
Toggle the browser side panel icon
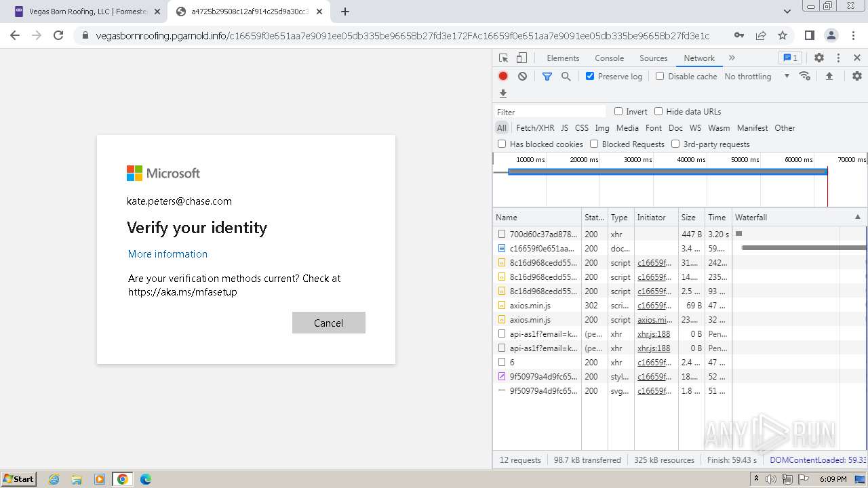809,35
